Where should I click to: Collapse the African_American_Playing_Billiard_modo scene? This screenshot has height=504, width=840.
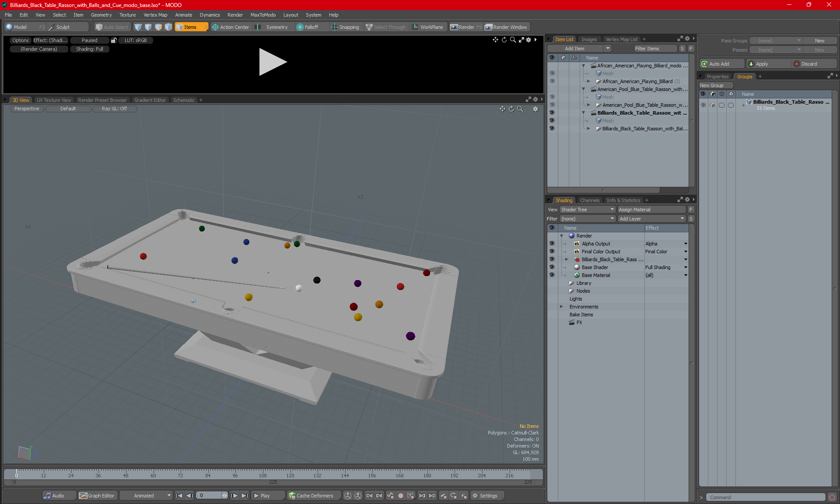tap(583, 66)
